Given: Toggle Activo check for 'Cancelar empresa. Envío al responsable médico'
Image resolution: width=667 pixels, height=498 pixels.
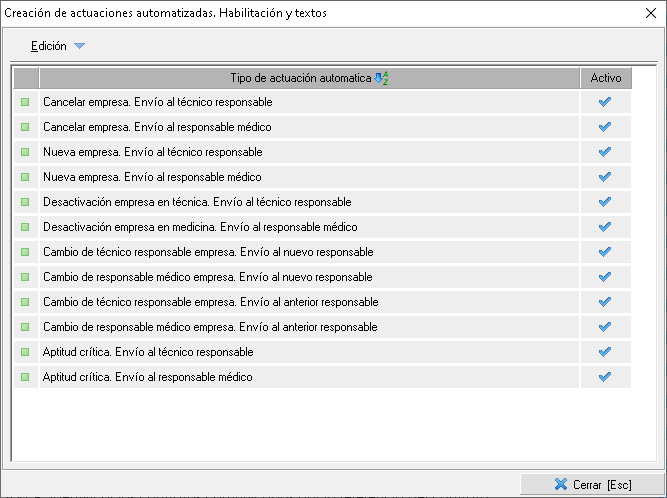Looking at the screenshot, I should (x=604, y=127).
